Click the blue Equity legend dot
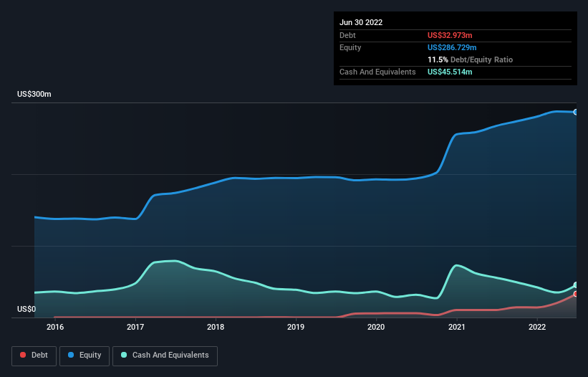The height and width of the screenshot is (377, 588). pos(71,355)
